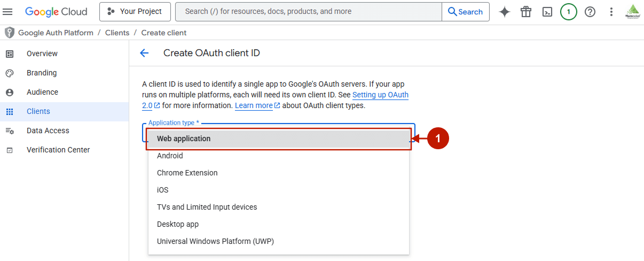Click into the resources search field

pyautogui.click(x=309, y=12)
